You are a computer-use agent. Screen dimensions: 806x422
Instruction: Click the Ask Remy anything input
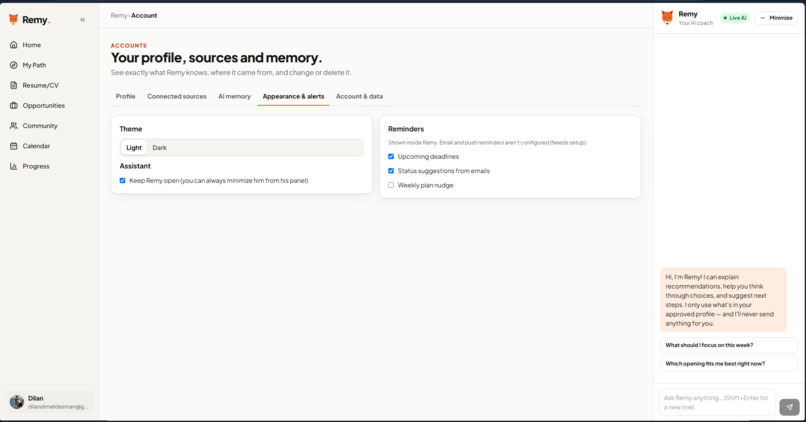717,402
